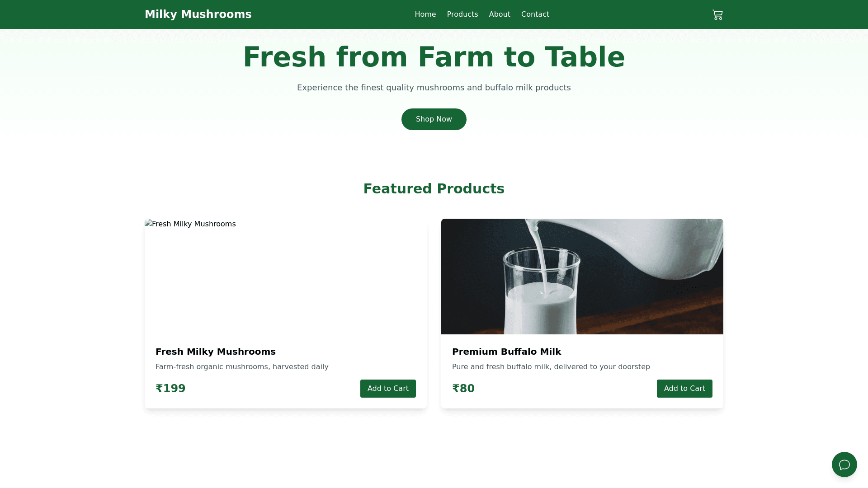The height and width of the screenshot is (488, 868).
Task: Click the farm-fresh organic mushrooms description
Action: 242,367
